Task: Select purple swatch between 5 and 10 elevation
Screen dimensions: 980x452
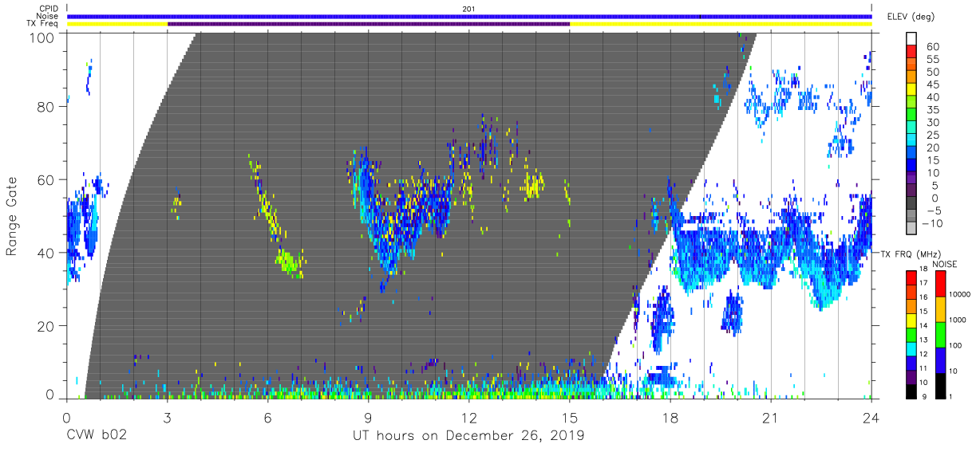Action: [911, 179]
